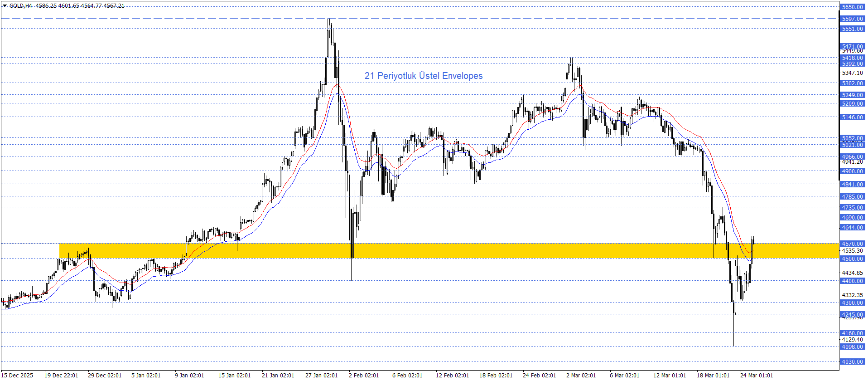Click the '6 Feb 02:01' time axis label
This screenshot has height=381, width=868.
click(x=407, y=376)
